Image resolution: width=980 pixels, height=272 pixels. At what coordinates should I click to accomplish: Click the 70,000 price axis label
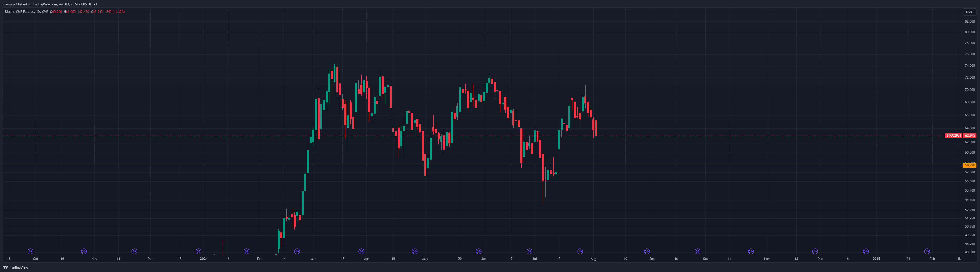click(970, 90)
